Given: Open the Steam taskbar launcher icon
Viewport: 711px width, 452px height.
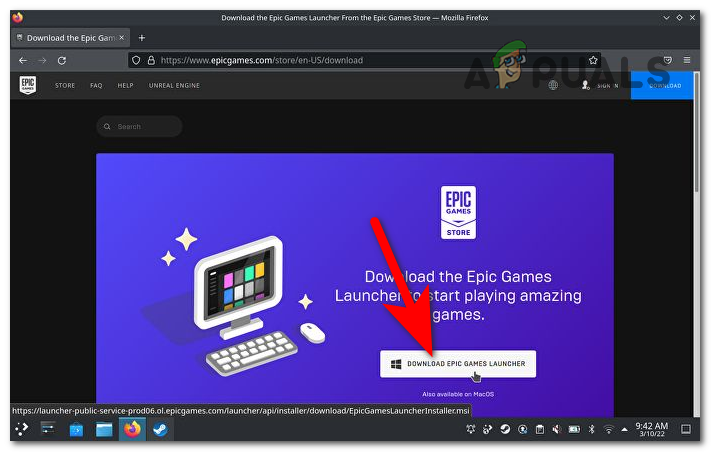Looking at the screenshot, I should pos(160,429).
